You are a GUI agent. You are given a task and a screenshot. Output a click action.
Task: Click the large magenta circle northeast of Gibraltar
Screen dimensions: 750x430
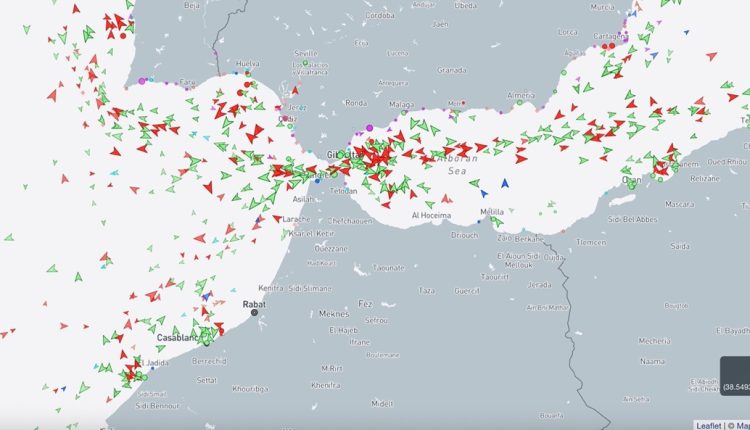[369, 128]
